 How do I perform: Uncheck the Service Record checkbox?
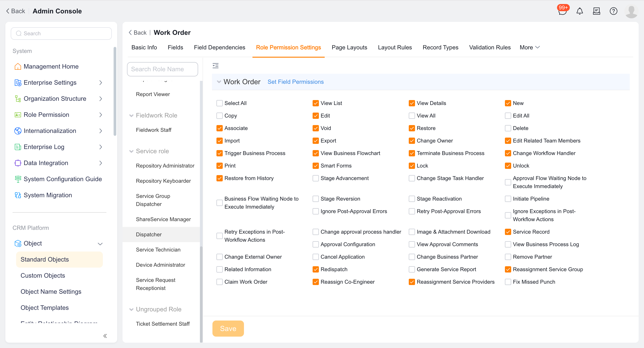click(508, 232)
